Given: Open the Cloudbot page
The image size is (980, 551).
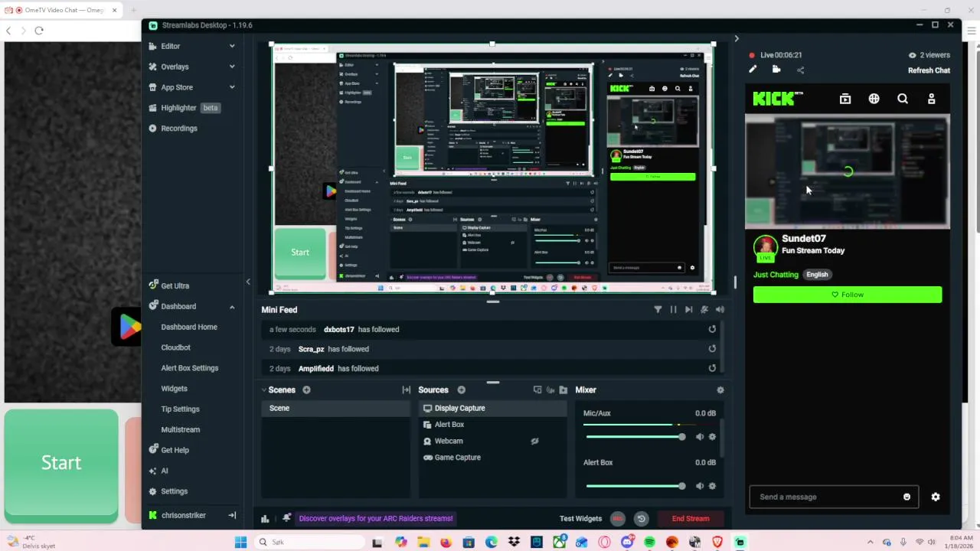Looking at the screenshot, I should click(x=175, y=347).
